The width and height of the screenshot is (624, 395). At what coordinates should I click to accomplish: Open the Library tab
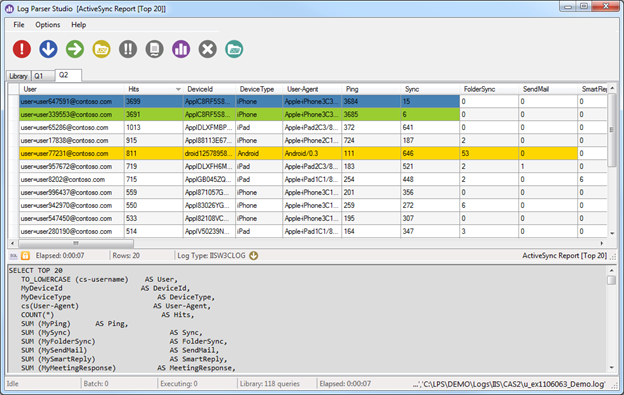pyautogui.click(x=18, y=76)
